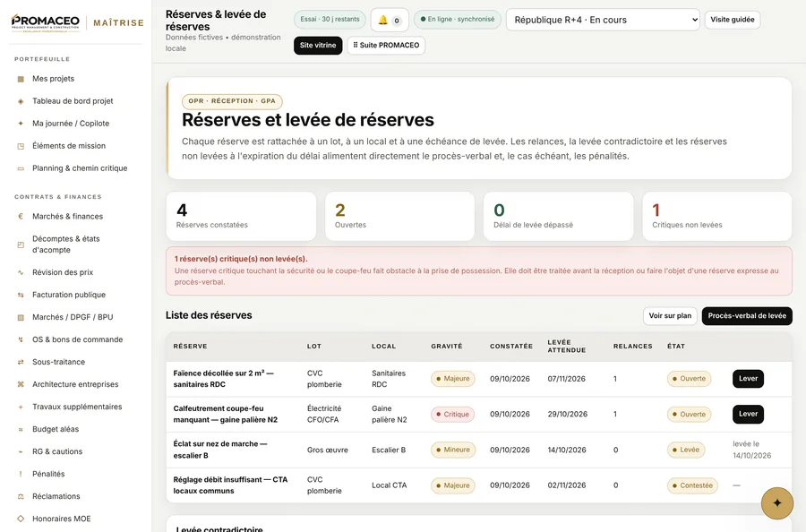Click the Décomptes & états d'acompte icon
The height and width of the screenshot is (532, 806).
[x=21, y=245]
